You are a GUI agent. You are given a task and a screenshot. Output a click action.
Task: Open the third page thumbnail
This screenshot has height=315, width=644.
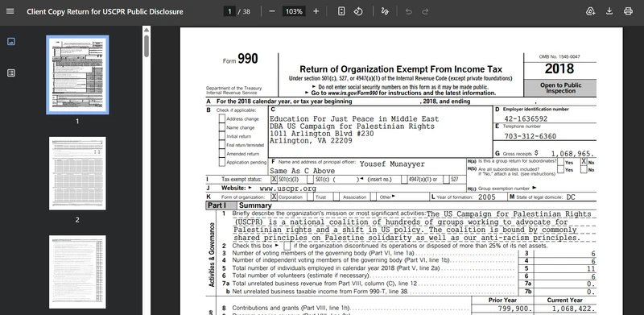coord(77,271)
